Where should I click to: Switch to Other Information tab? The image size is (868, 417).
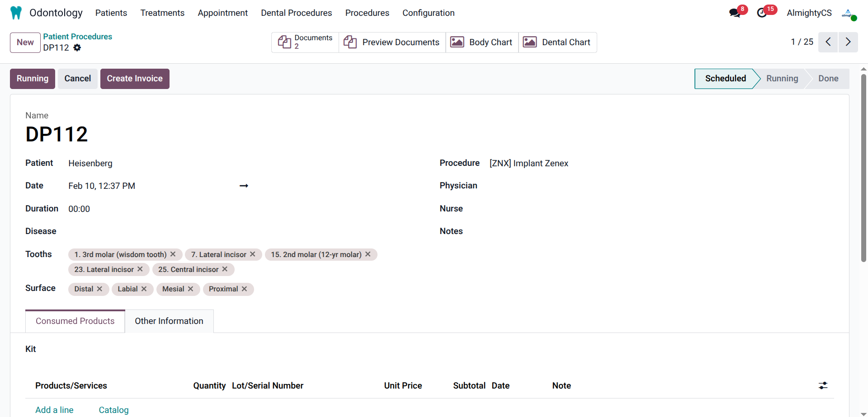point(169,321)
